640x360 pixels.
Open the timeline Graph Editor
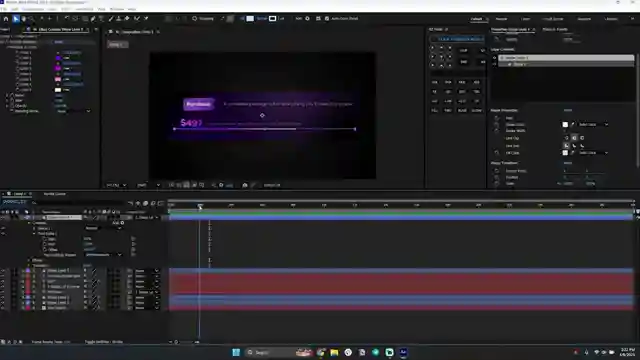[x=161, y=203]
